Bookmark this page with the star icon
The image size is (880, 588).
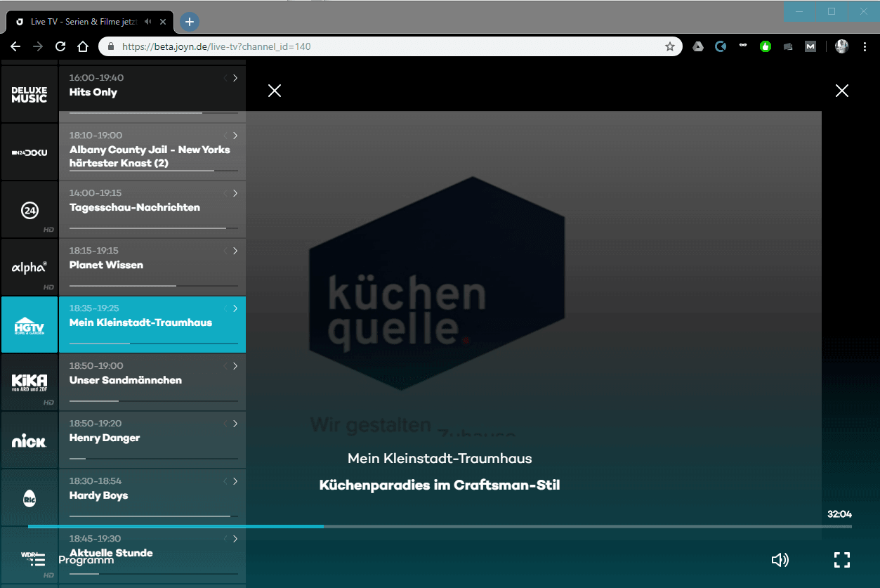(x=670, y=47)
